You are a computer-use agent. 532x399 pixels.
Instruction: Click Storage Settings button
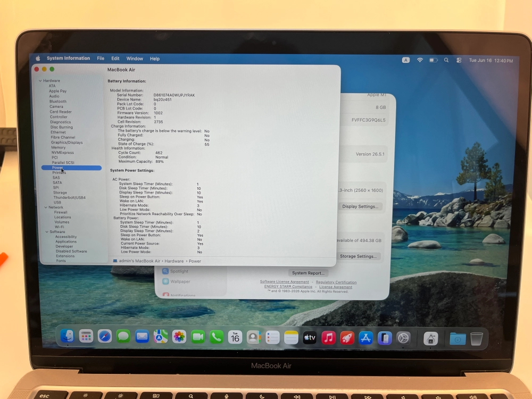click(x=358, y=256)
